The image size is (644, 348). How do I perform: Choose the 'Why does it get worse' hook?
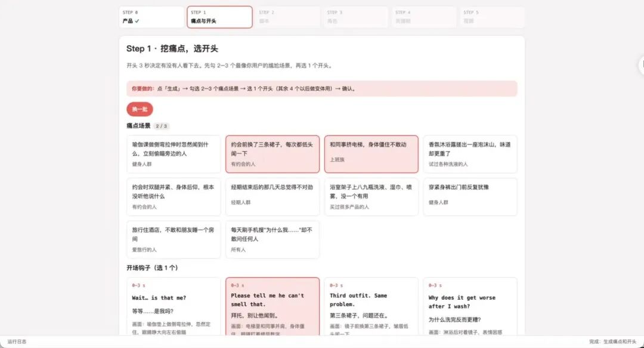(470, 306)
